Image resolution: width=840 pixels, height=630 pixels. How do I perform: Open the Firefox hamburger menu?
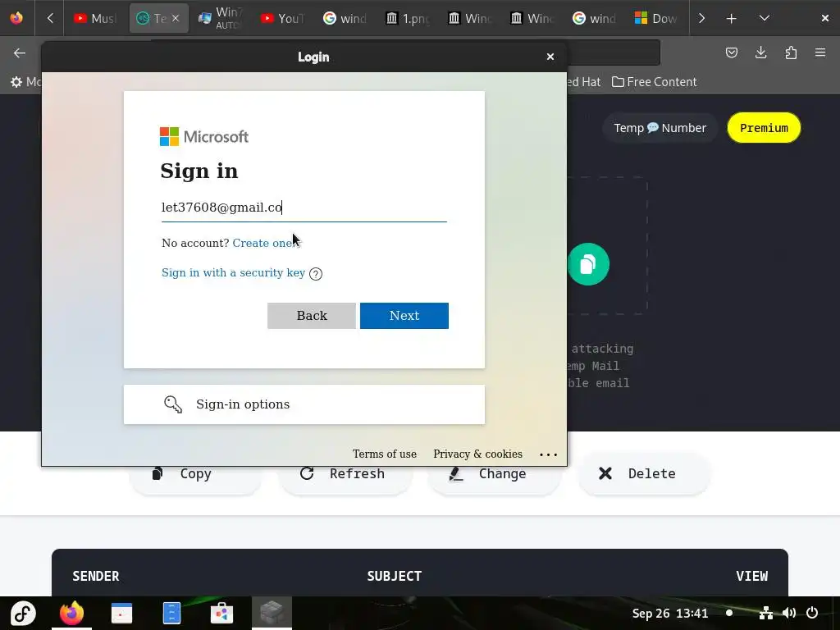click(x=820, y=52)
